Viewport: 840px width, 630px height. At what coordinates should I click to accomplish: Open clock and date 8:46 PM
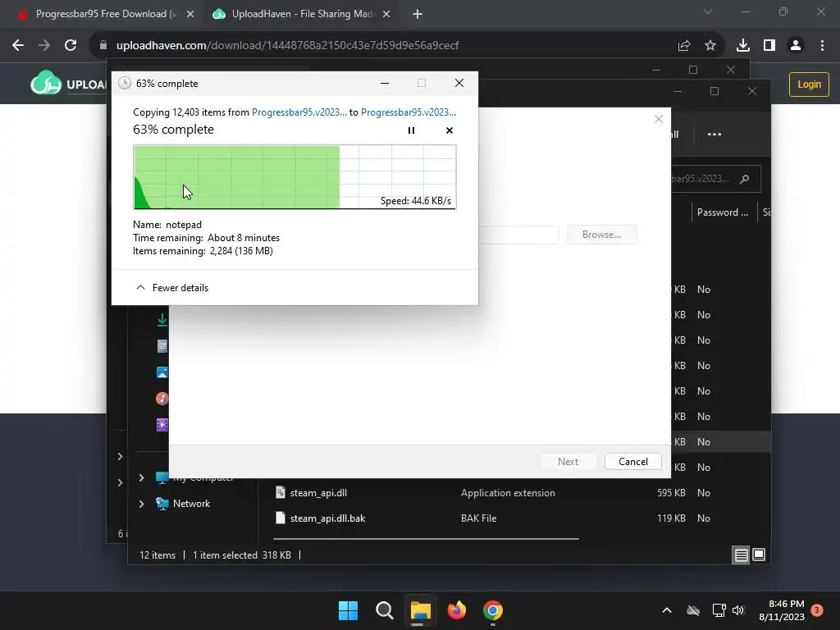(x=782, y=610)
